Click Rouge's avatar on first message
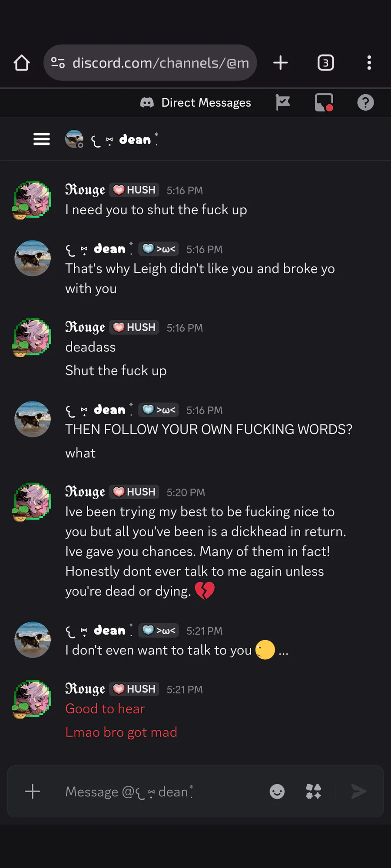391x868 pixels. (32, 200)
